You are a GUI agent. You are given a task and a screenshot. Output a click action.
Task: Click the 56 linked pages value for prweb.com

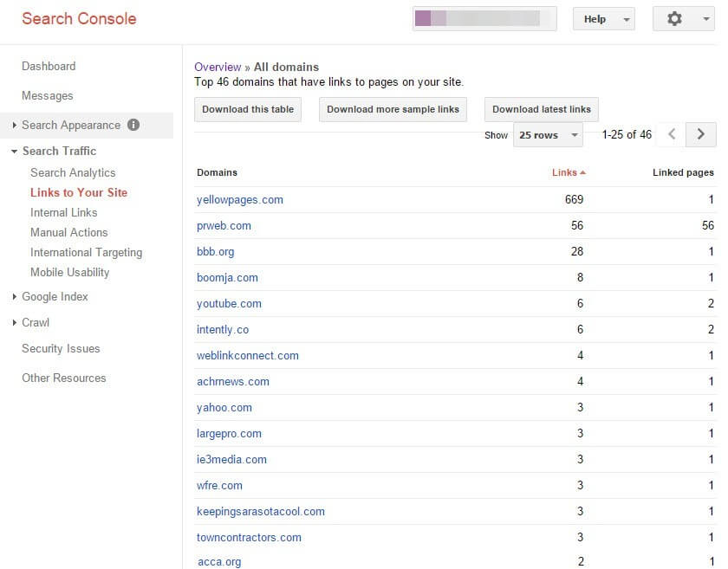(707, 225)
